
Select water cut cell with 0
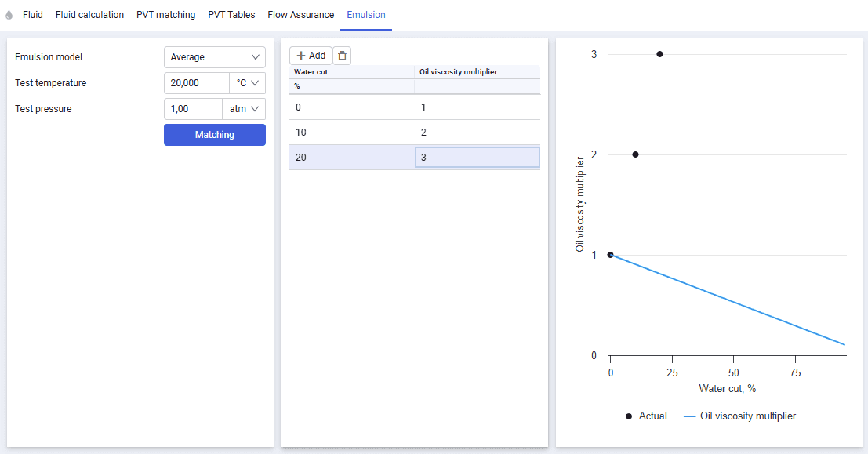352,107
